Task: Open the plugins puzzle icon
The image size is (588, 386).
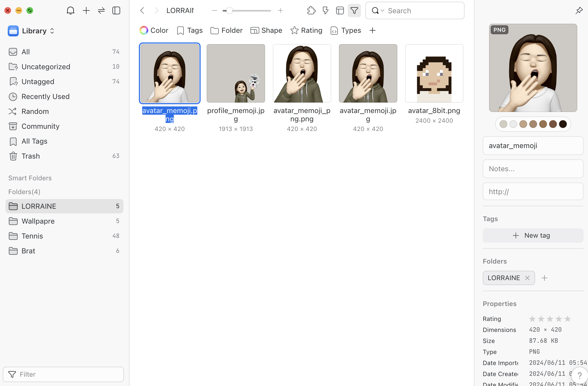Action: click(x=311, y=10)
